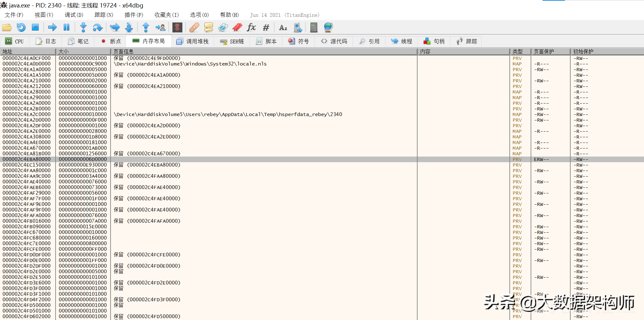Sort by the 地址 column header

coord(27,51)
